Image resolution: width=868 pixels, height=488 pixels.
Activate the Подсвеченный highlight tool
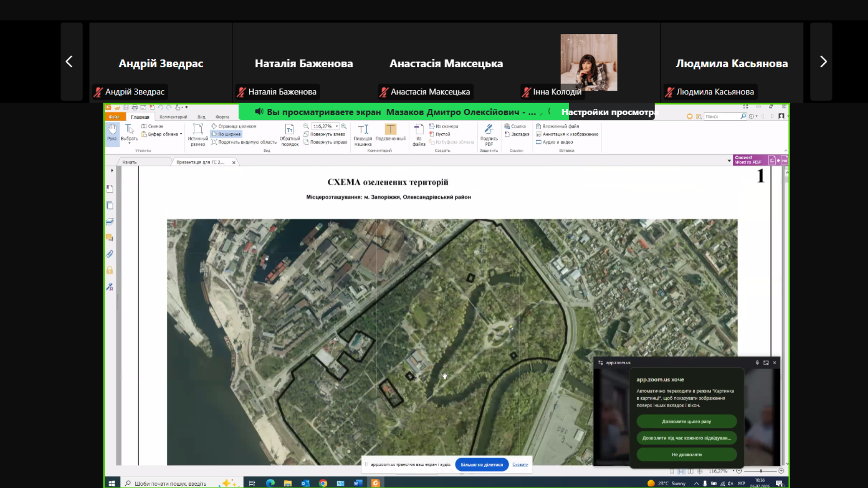point(391,133)
